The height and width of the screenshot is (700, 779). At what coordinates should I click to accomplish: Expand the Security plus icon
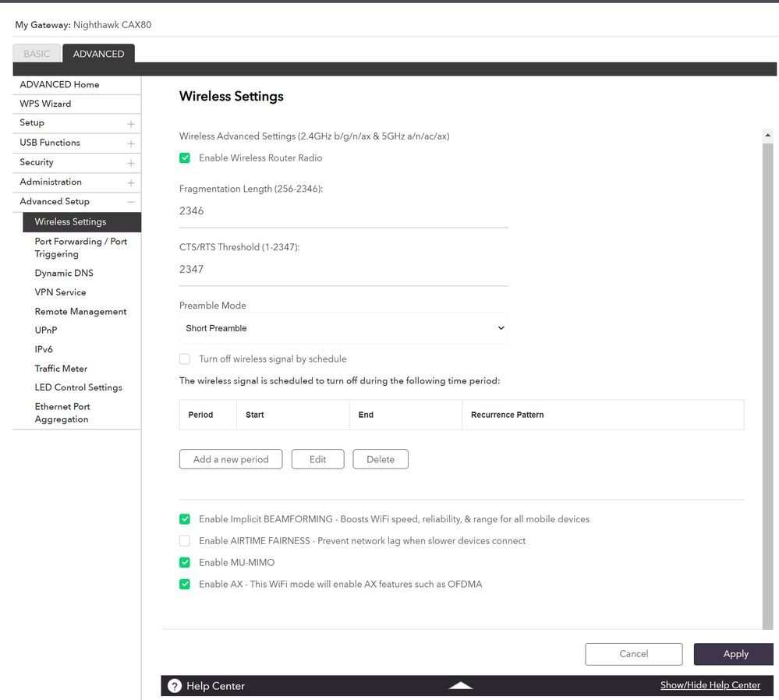[131, 163]
